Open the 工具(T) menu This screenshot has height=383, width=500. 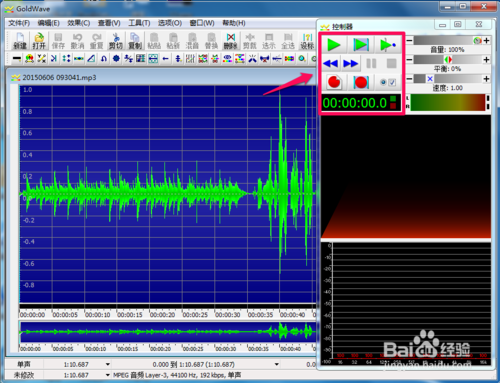coord(139,23)
